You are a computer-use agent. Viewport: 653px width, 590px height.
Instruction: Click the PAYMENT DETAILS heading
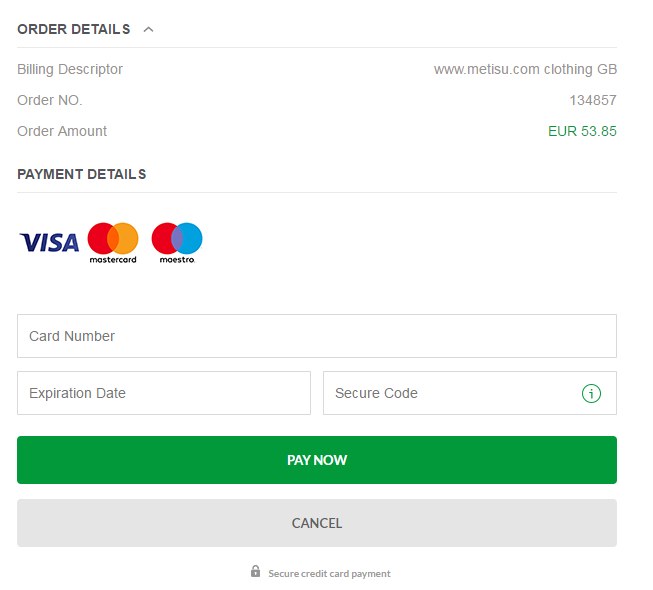(x=82, y=174)
